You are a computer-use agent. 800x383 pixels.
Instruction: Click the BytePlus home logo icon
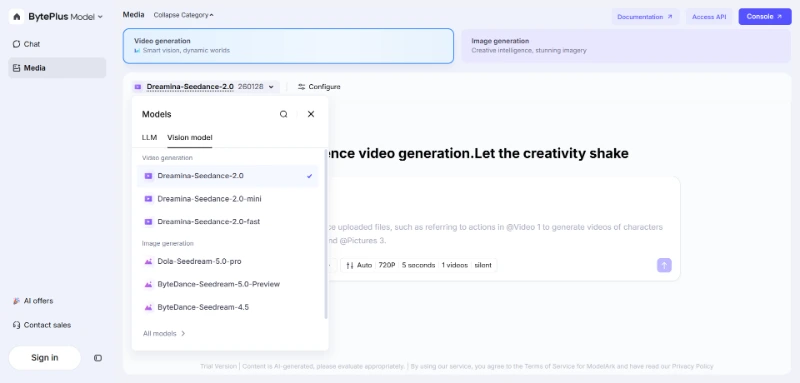coord(16,17)
